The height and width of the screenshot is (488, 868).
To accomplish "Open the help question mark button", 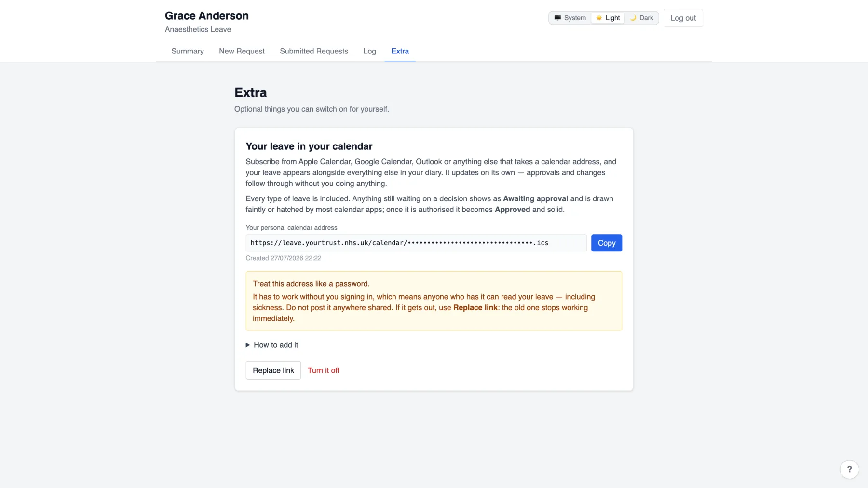I will [x=849, y=469].
